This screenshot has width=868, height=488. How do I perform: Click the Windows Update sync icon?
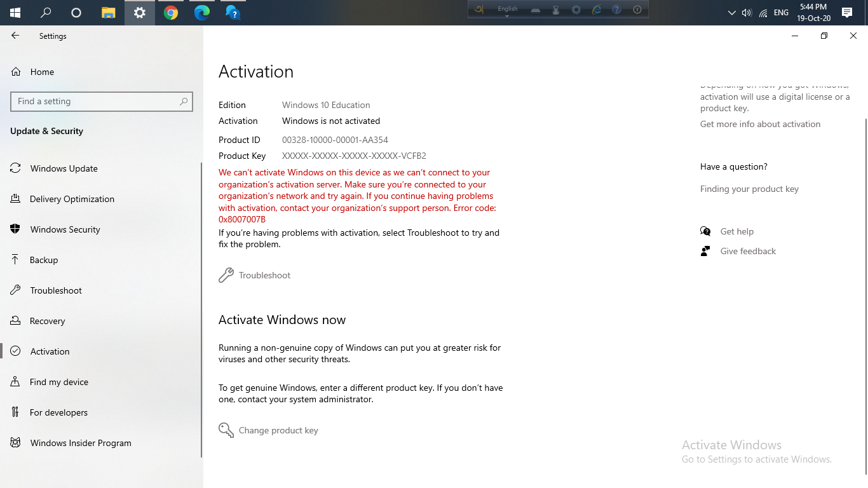click(x=16, y=168)
